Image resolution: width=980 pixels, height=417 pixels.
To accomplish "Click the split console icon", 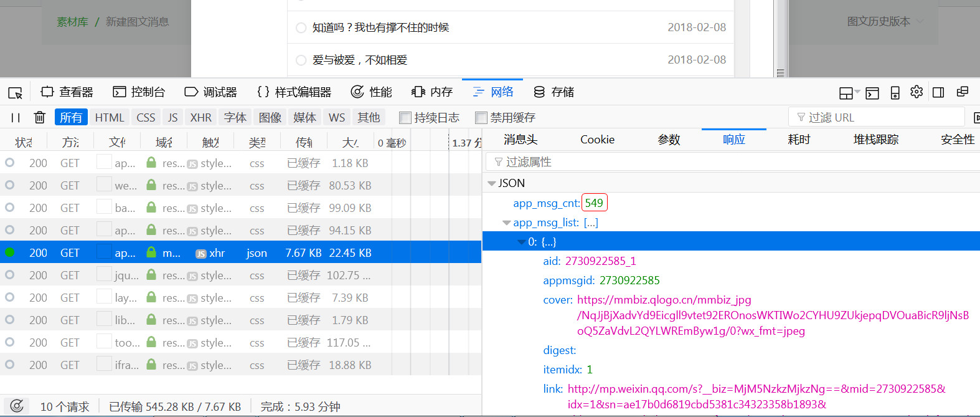I will click(872, 93).
